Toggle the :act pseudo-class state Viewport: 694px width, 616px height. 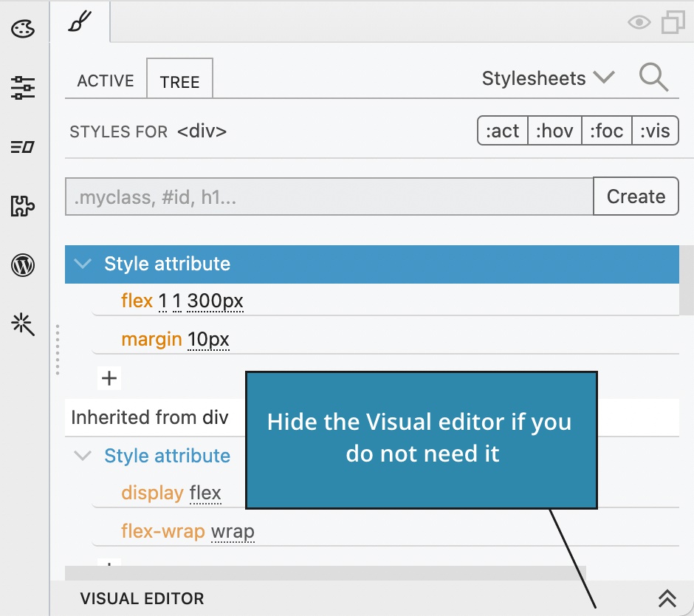pyautogui.click(x=502, y=131)
